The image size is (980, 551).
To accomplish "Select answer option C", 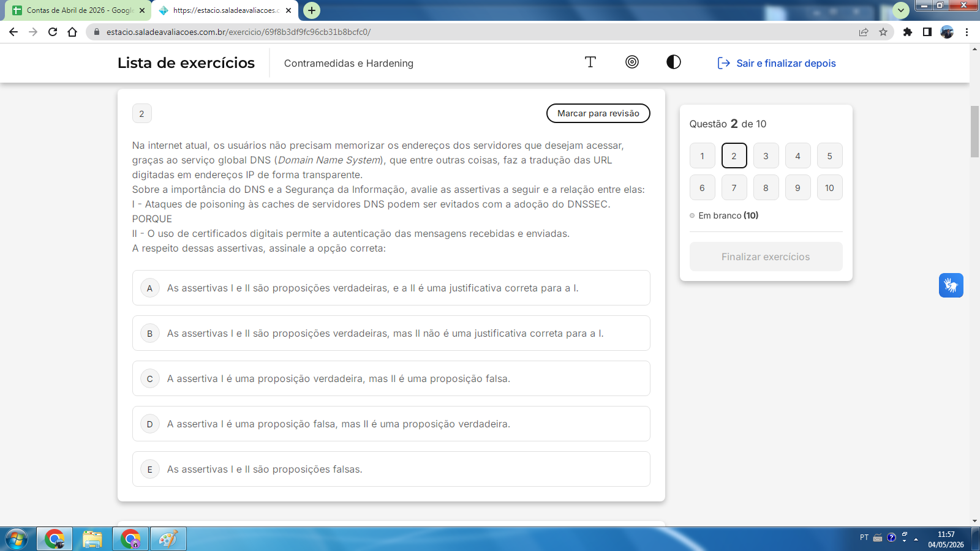I will point(391,378).
